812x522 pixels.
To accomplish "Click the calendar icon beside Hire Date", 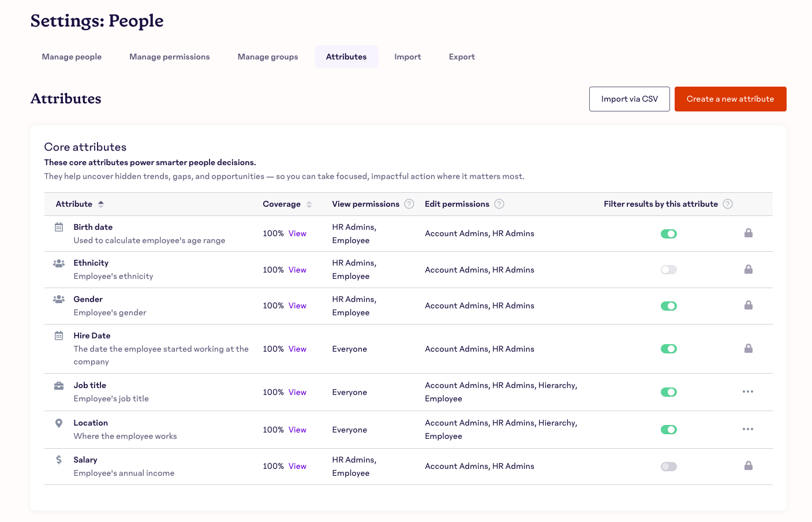I will [59, 335].
